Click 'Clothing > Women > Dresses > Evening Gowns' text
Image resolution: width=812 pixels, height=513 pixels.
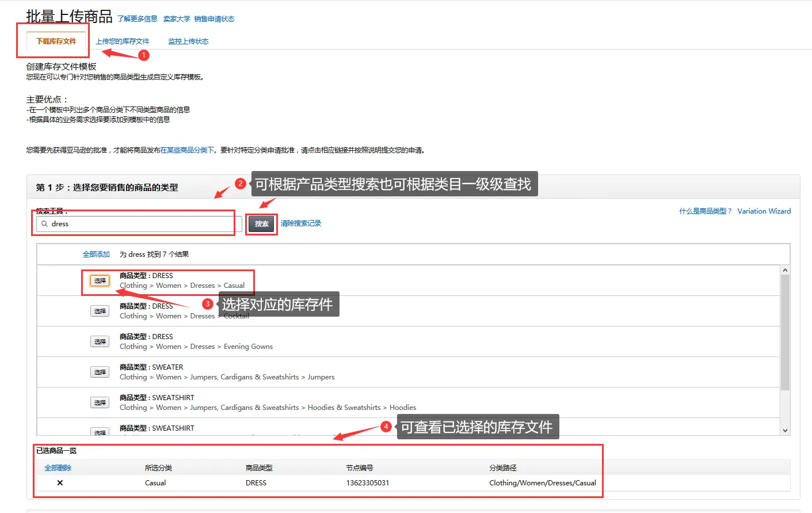[196, 347]
